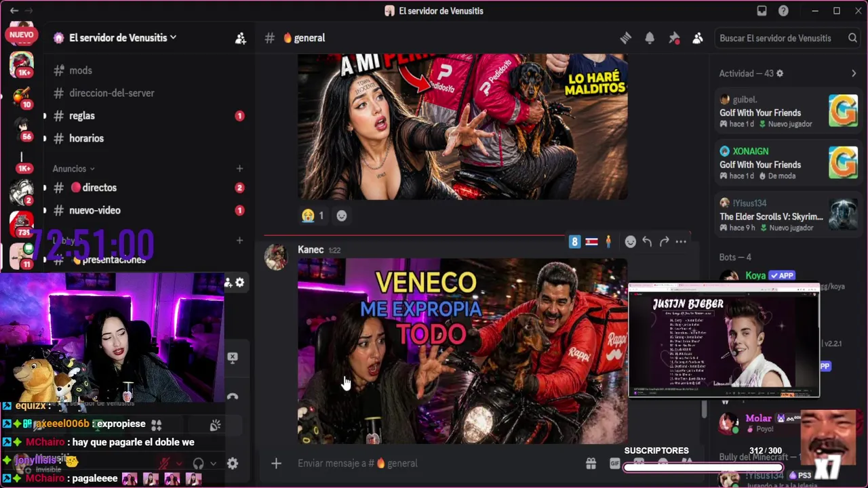Toggle headphones deafen button
The image size is (868, 488).
point(199,464)
